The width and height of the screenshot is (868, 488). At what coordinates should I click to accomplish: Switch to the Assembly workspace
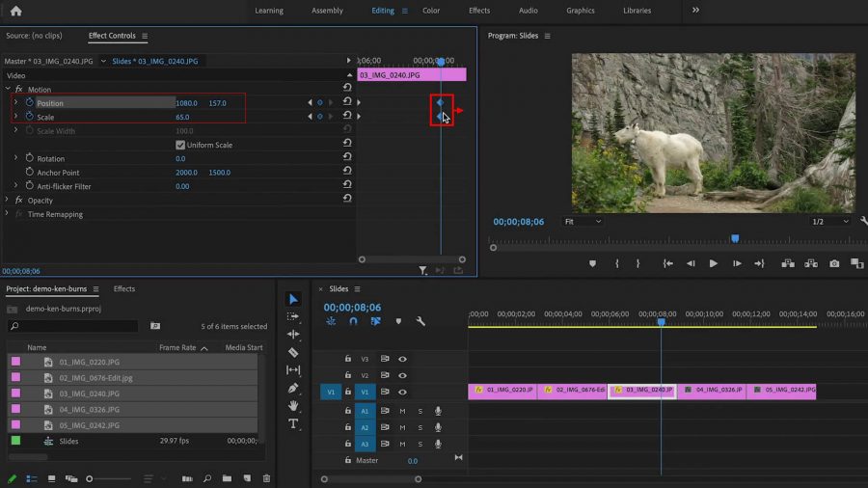tap(327, 11)
